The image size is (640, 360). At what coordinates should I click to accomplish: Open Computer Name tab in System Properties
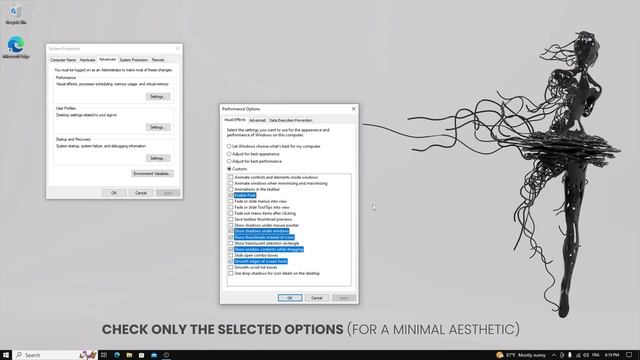tap(63, 60)
